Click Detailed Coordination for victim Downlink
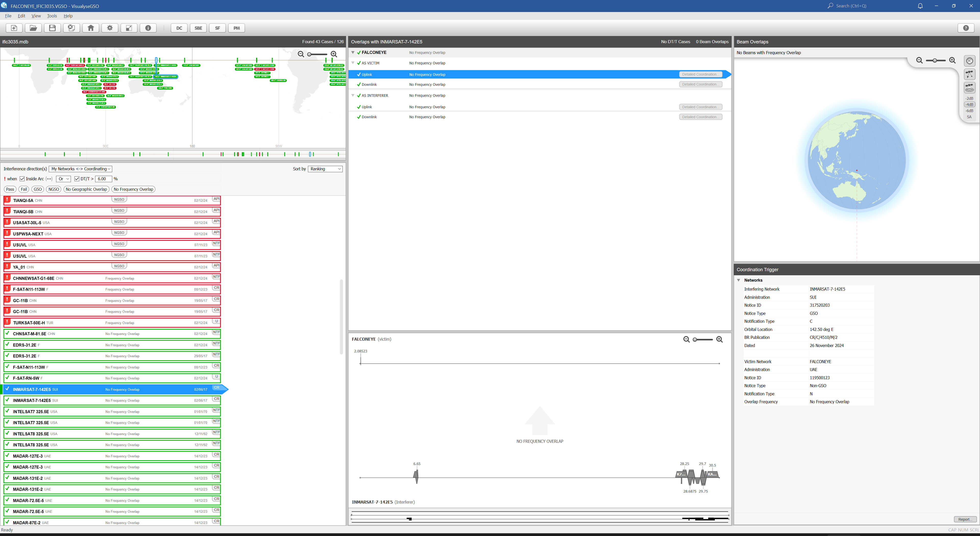This screenshot has width=980, height=536. click(701, 85)
